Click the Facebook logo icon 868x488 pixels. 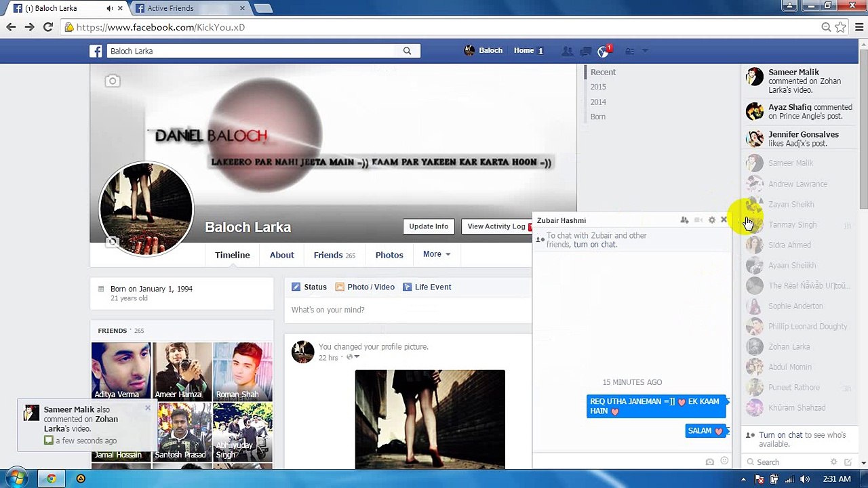(x=96, y=51)
